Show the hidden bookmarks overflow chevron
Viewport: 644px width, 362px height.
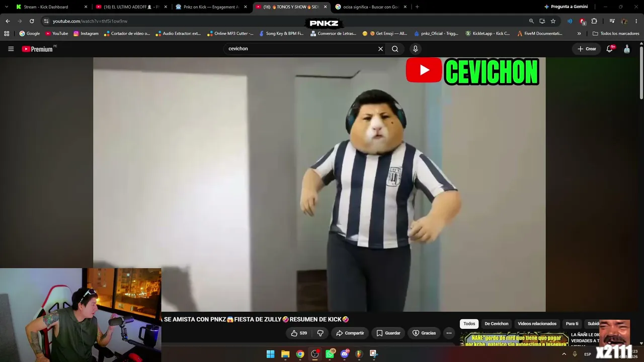point(579,34)
